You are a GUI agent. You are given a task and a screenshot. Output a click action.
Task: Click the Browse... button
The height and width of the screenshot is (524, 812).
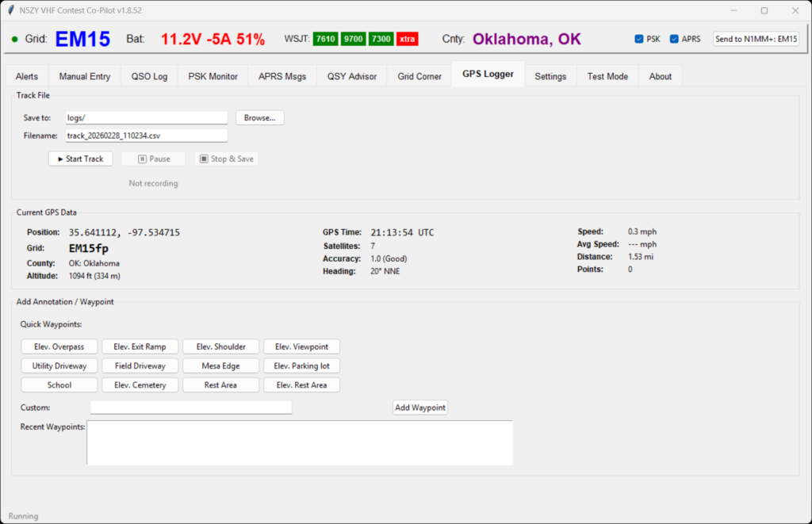pyautogui.click(x=259, y=117)
